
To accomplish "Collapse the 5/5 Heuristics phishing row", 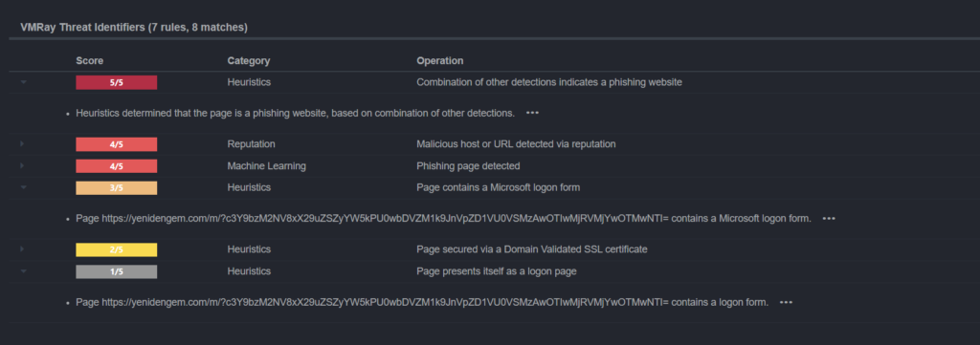I will [23, 82].
